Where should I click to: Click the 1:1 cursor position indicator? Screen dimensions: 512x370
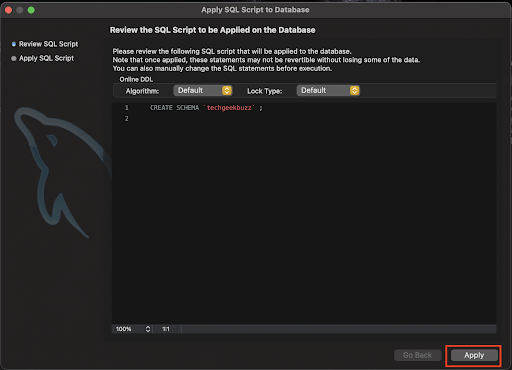[166, 329]
